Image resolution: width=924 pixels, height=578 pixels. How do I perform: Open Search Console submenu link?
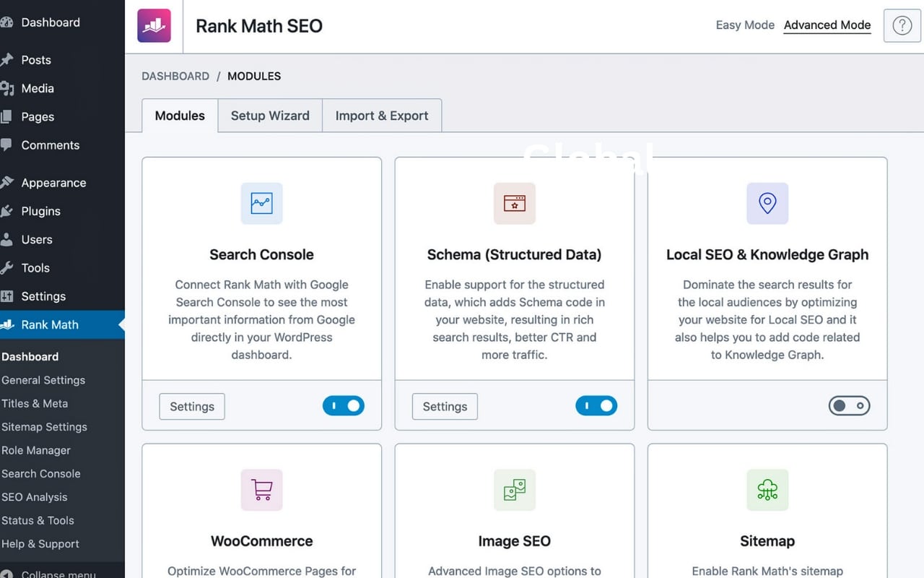(41, 473)
